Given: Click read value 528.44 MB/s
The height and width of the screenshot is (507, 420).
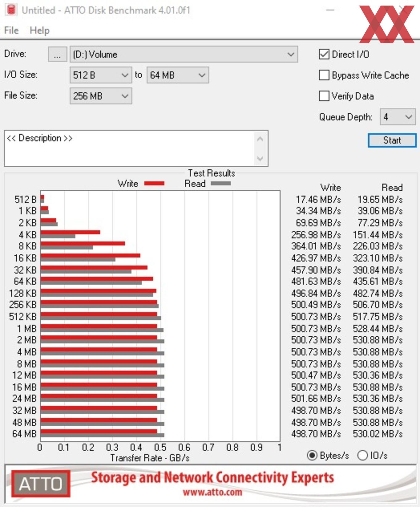Looking at the screenshot, I should click(378, 329).
